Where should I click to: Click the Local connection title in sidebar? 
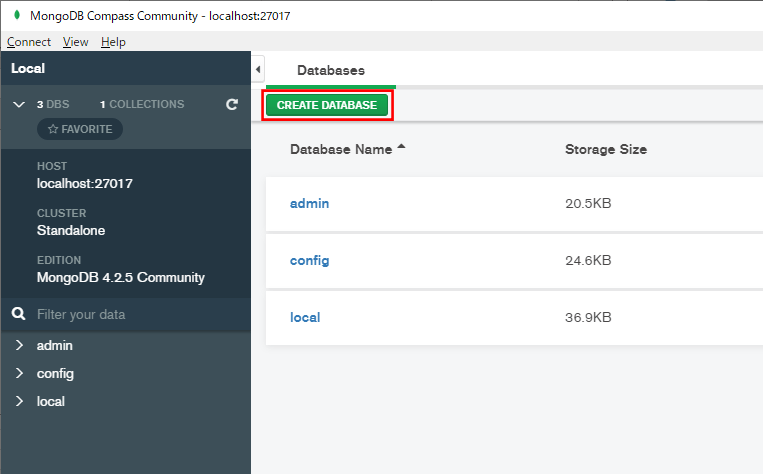pos(28,68)
